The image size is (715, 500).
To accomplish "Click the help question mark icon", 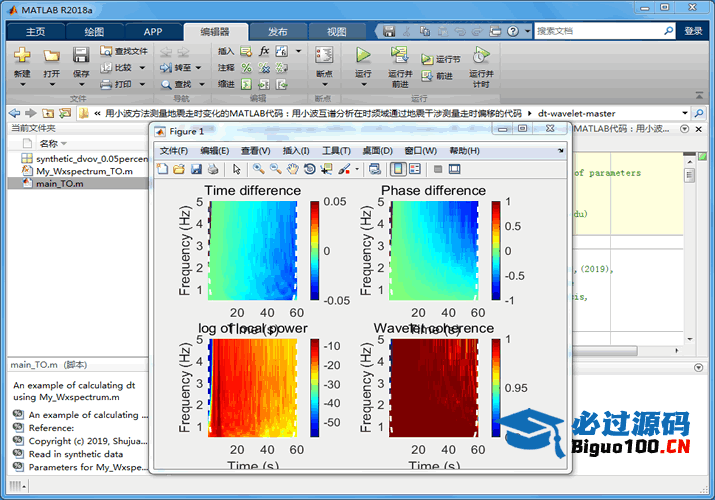I will [513, 31].
